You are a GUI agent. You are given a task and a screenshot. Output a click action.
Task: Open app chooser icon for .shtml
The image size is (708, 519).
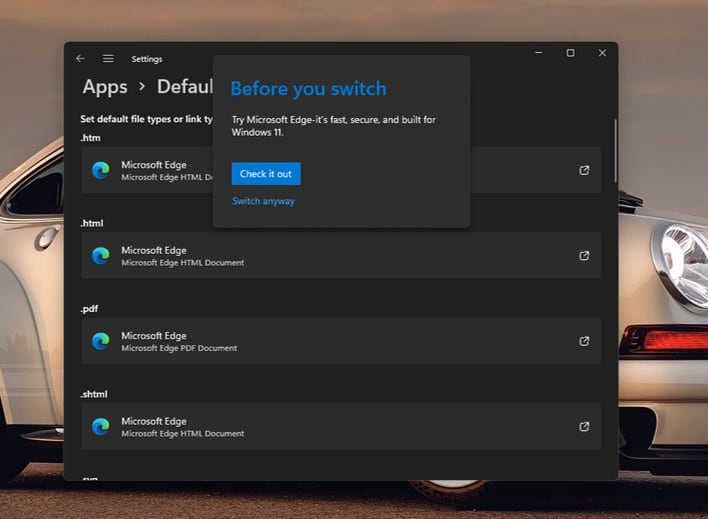pos(584,426)
